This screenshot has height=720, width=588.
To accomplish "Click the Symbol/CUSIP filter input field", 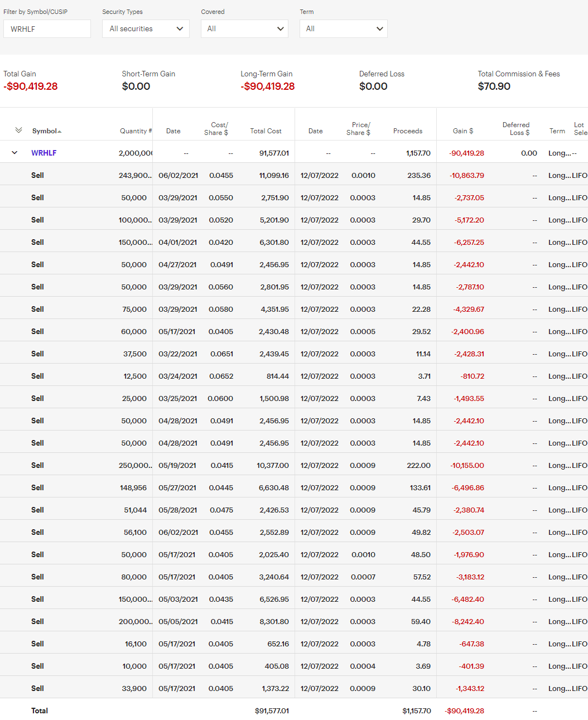I will 47,29.
